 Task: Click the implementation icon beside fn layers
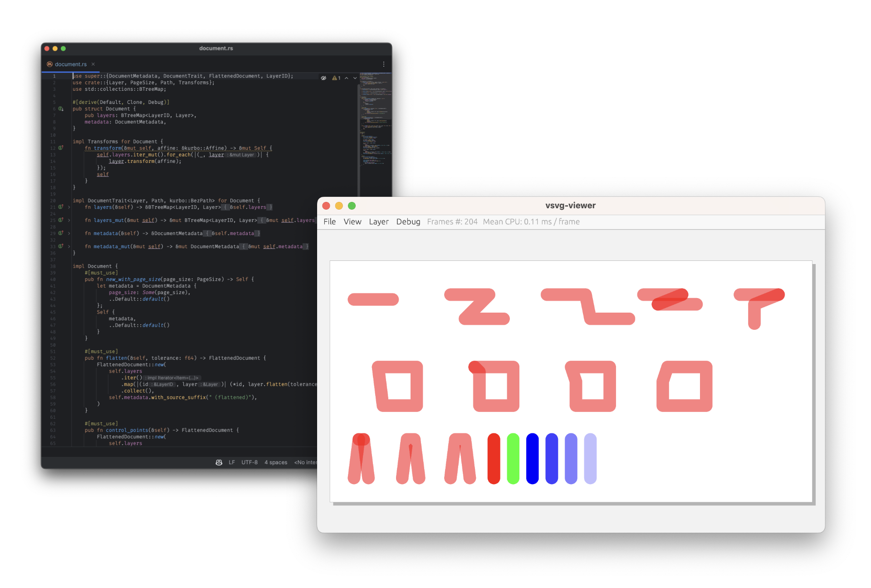[60, 207]
